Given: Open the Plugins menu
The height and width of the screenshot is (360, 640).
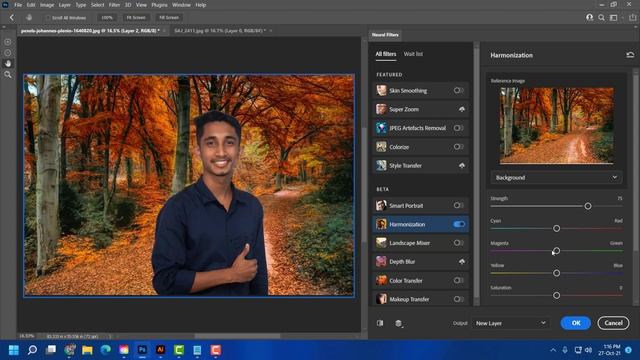Looking at the screenshot, I should click(159, 5).
